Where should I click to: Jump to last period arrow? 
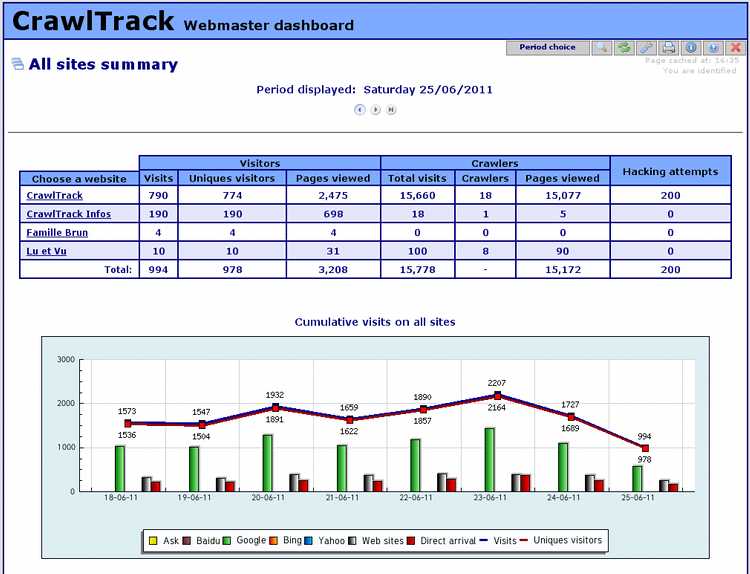click(x=391, y=110)
